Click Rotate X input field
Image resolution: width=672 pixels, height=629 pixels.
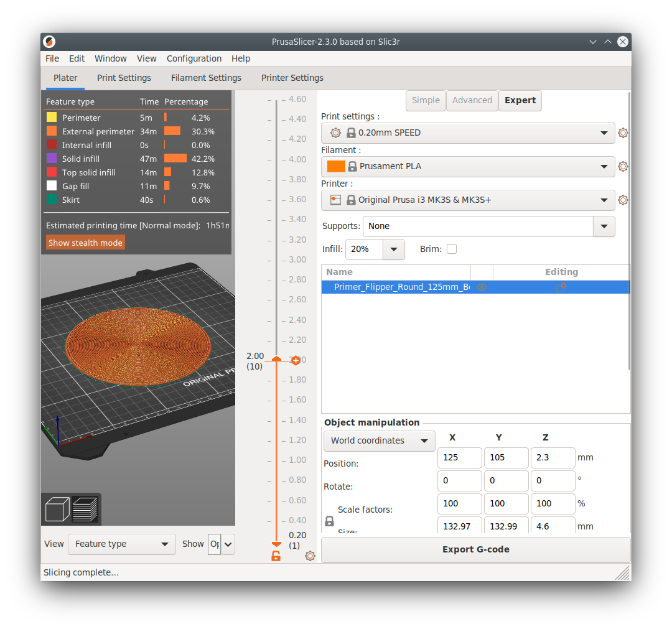(x=459, y=481)
